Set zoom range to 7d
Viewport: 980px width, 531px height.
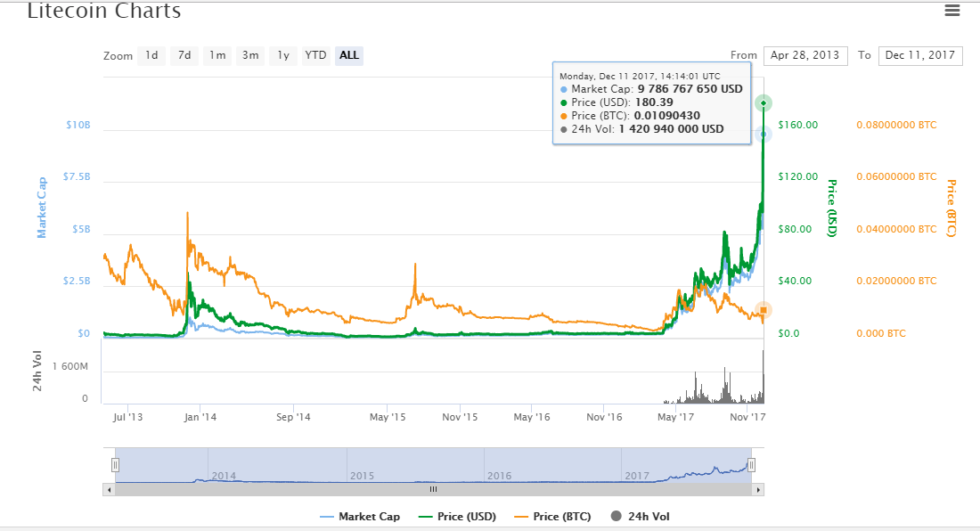click(x=184, y=55)
